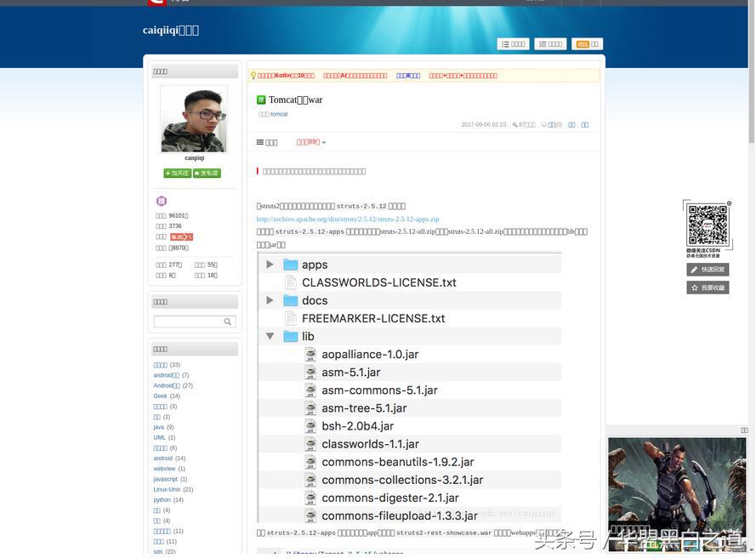
Task: Open the second list view button in header
Action: tap(550, 44)
